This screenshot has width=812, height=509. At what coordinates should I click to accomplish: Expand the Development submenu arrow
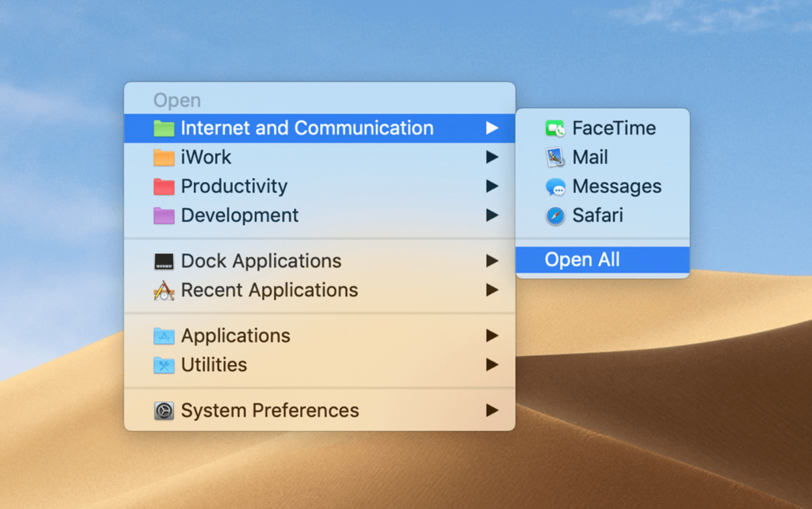click(x=492, y=215)
